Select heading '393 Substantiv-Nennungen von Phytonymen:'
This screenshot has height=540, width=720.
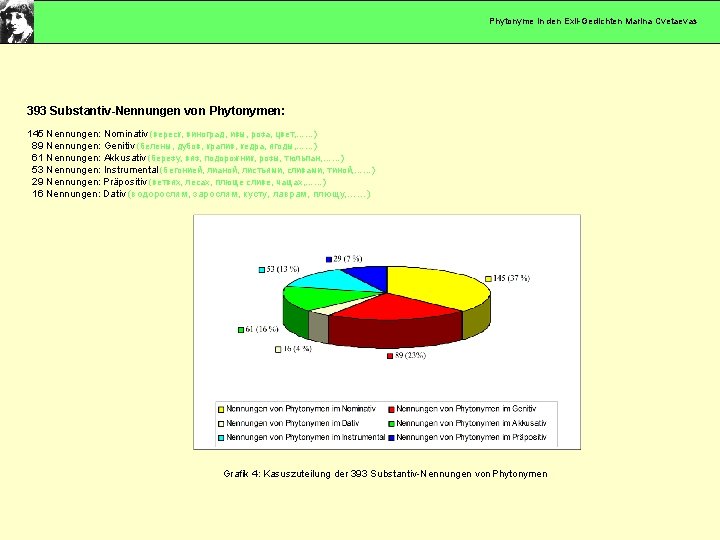coord(156,111)
